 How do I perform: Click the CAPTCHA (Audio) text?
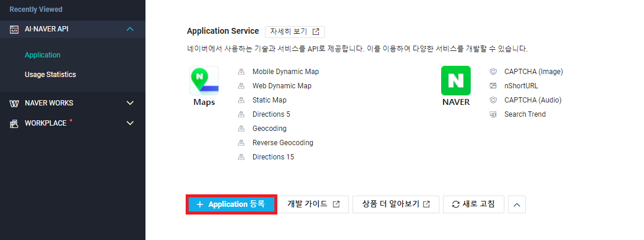click(533, 100)
